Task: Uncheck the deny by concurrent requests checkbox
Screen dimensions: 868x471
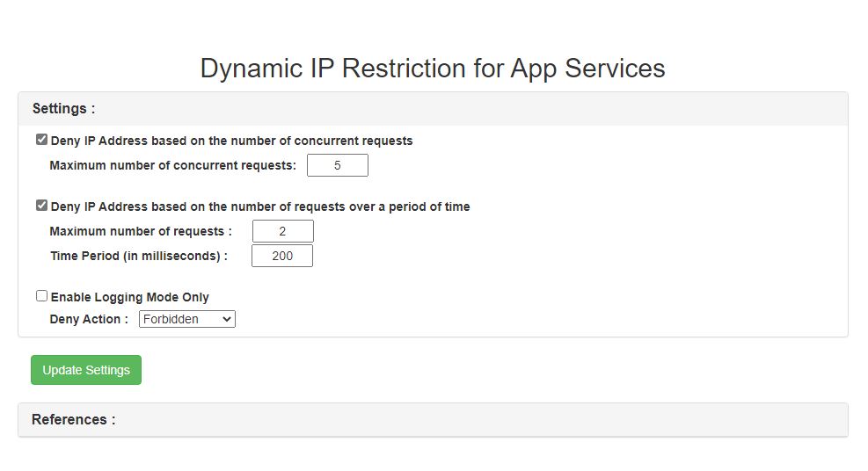Action: click(x=41, y=140)
